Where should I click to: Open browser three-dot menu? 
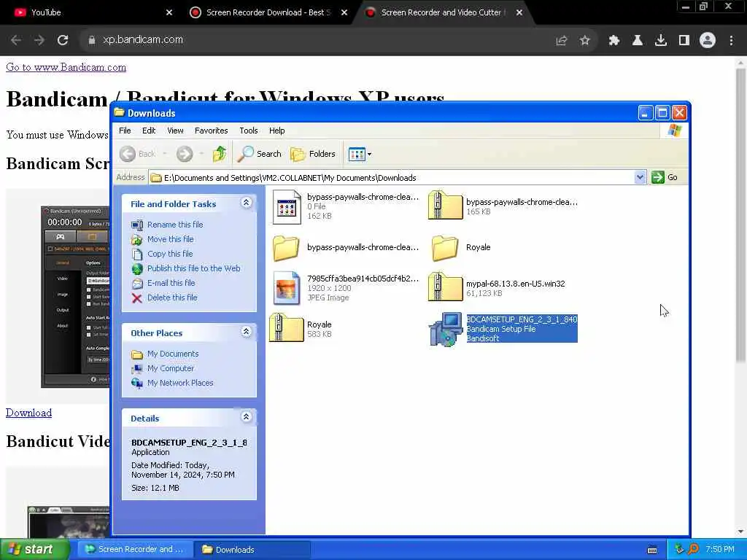[x=731, y=41]
